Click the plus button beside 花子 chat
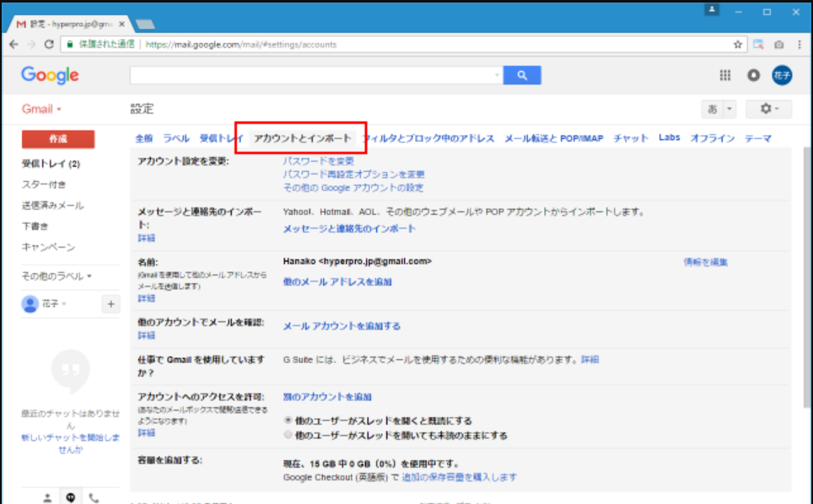Viewport: 813px width, 504px height. click(110, 304)
